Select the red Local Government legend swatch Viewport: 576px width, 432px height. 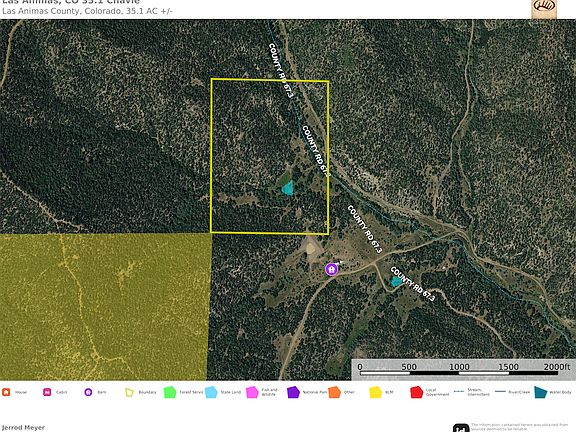pos(417,392)
